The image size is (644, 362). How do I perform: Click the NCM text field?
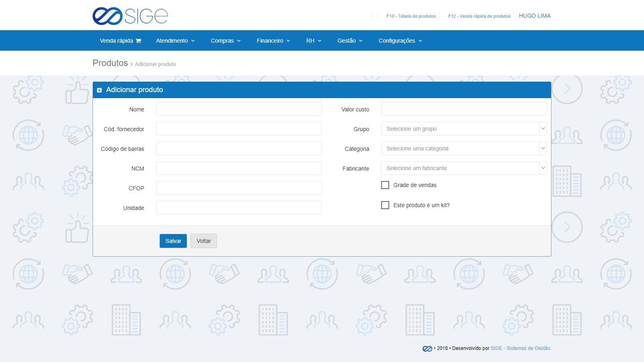(239, 168)
